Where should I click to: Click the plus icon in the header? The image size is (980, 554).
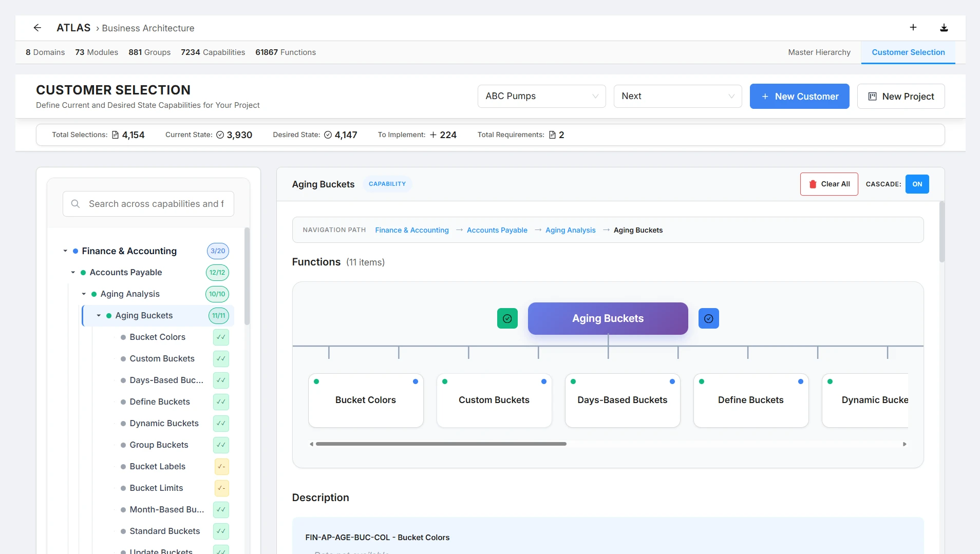[913, 27]
